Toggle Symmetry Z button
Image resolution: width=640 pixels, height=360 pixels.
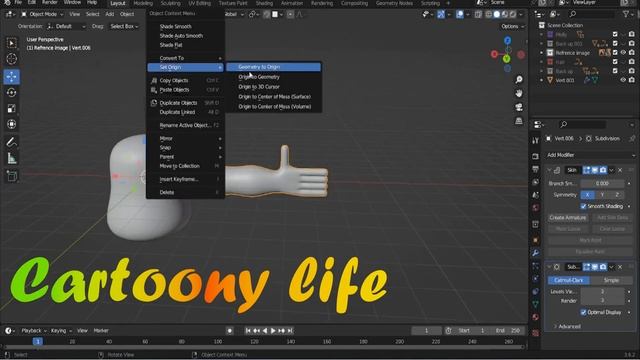[617, 195]
